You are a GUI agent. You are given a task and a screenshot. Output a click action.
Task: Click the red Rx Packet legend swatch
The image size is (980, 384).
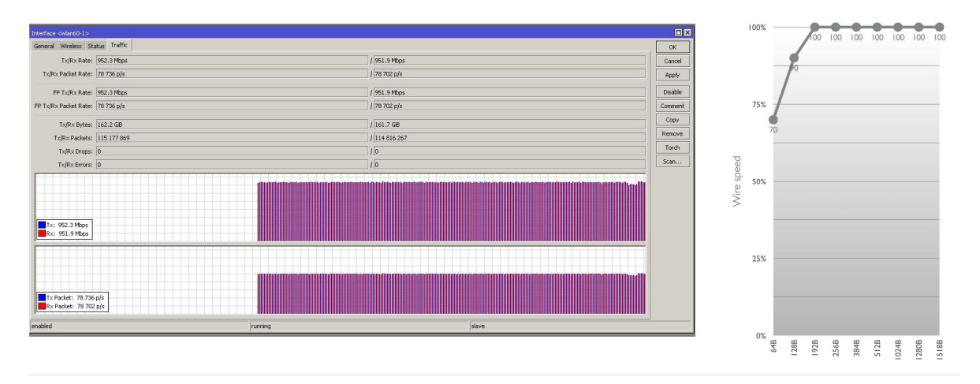coord(41,305)
